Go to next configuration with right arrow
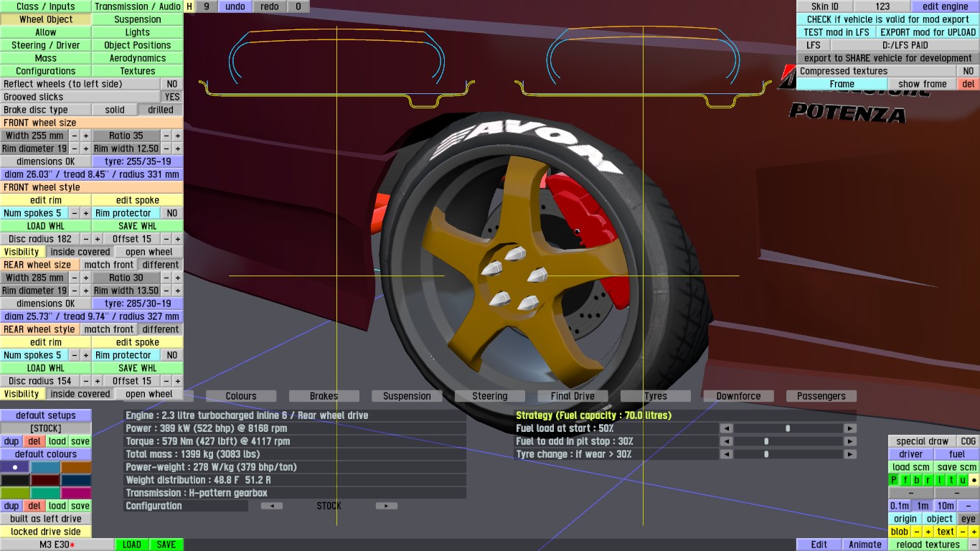Screen dimensions: 980x551 [386, 506]
